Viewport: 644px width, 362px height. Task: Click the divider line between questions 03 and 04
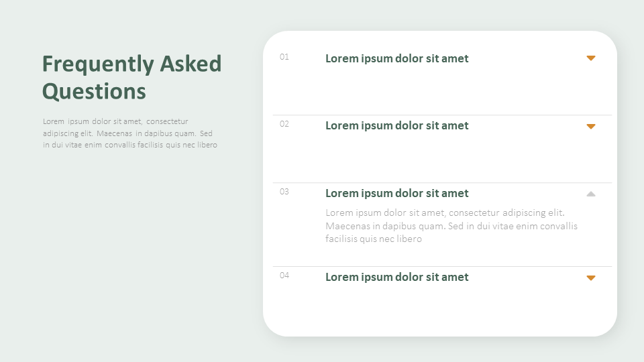(441, 266)
